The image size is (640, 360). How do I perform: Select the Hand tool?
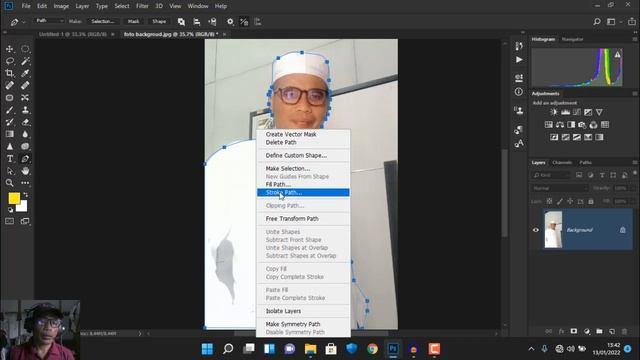25,171
